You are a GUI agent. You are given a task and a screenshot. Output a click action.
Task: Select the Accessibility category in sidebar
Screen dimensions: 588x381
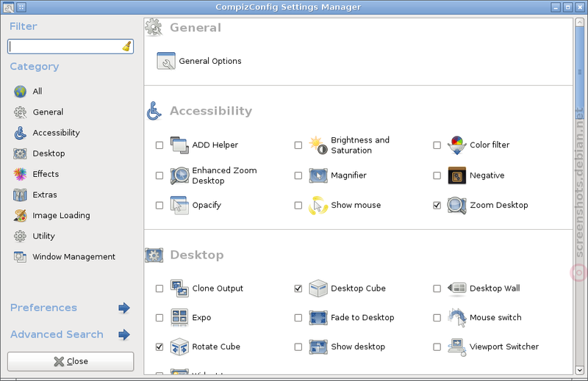47,133
